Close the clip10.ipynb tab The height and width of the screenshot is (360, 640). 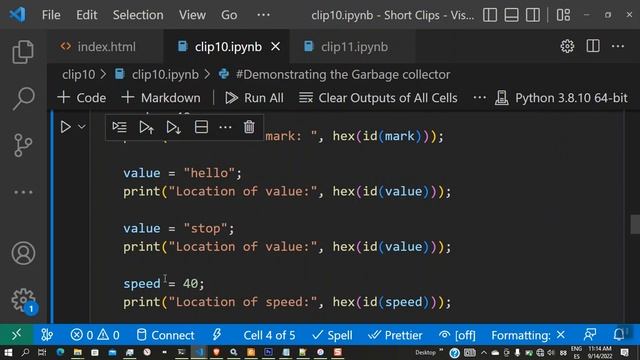pos(276,47)
